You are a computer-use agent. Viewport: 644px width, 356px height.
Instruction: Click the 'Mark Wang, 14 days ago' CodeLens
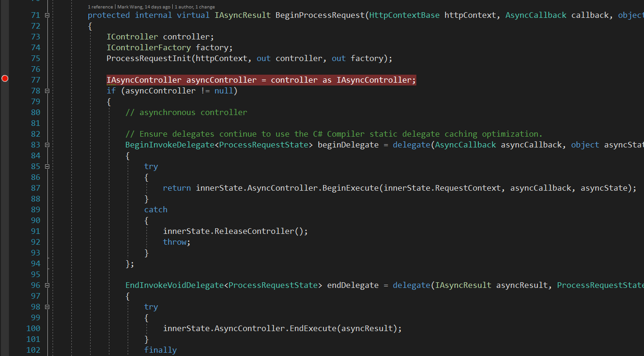point(144,7)
